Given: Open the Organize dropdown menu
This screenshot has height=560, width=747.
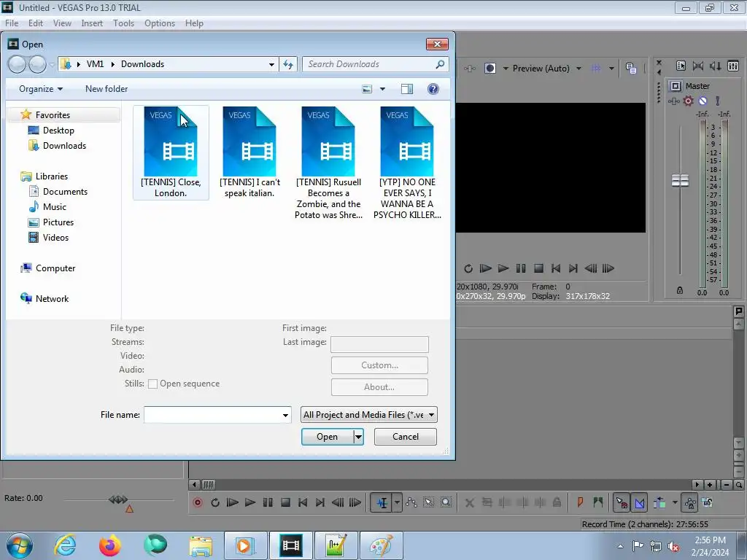Looking at the screenshot, I should [41, 89].
